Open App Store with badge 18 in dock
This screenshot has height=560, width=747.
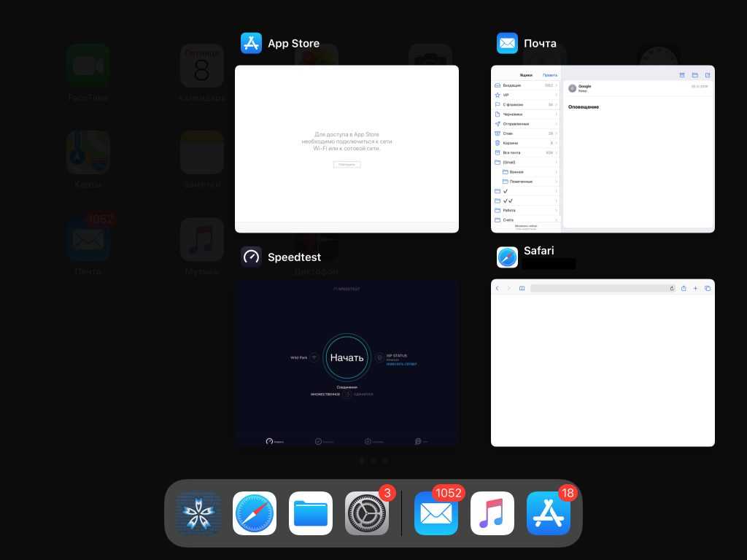click(x=549, y=513)
